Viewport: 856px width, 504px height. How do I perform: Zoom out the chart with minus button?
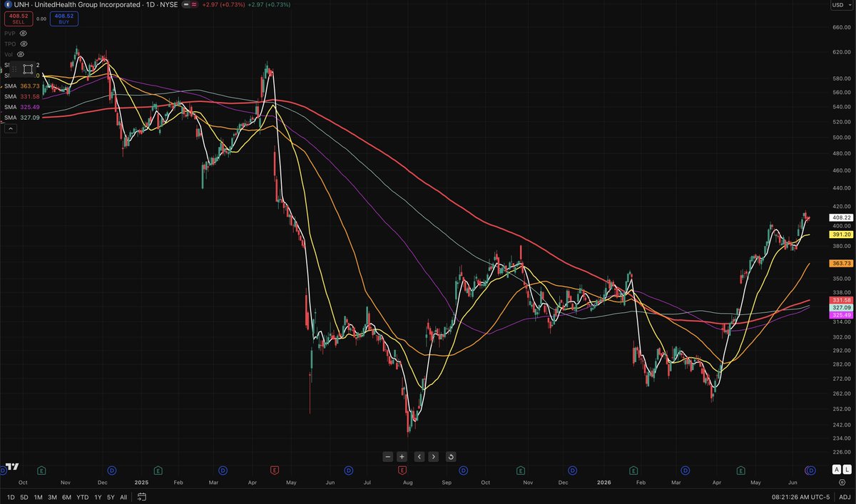coord(387,456)
